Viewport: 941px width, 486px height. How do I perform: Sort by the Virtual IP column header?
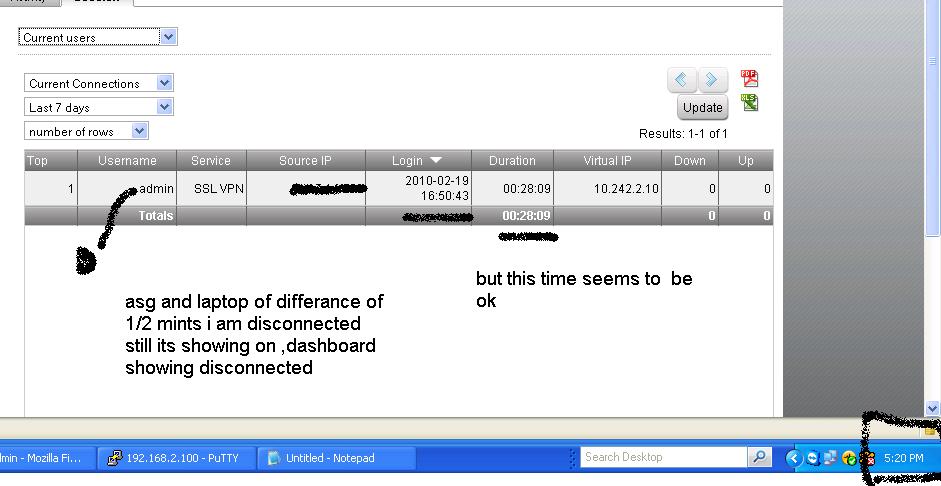coord(607,161)
